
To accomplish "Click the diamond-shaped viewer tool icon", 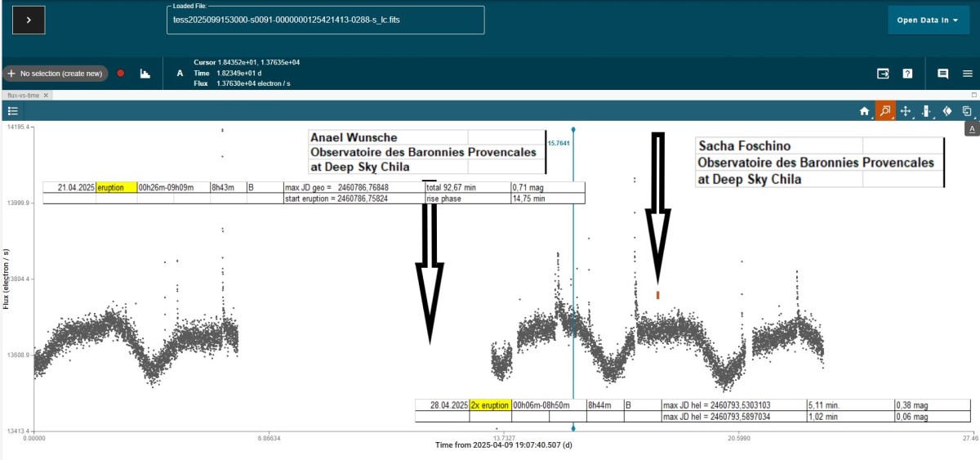I will 947,111.
